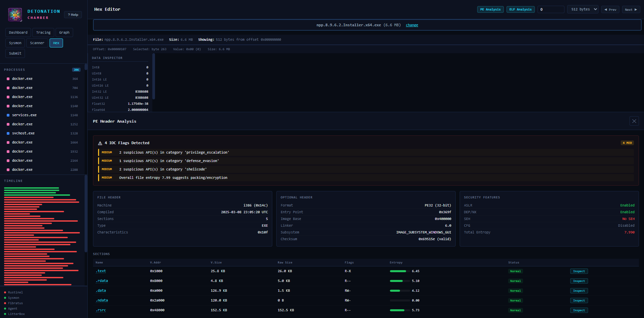The width and height of the screenshot is (644, 318).
Task: Click the Checksum value 0x69515e
Action: [x=435, y=239]
